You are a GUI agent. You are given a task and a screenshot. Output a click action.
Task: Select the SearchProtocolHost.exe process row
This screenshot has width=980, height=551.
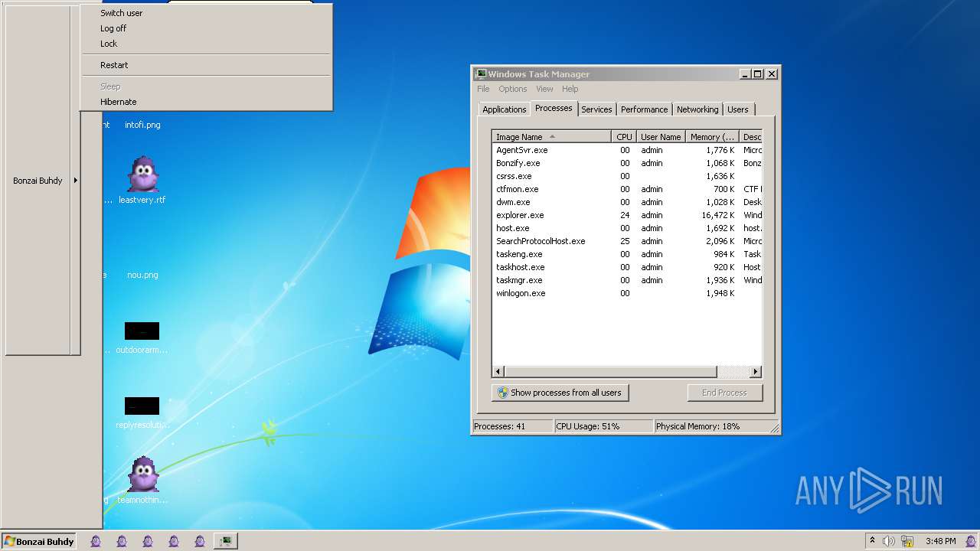pos(627,241)
